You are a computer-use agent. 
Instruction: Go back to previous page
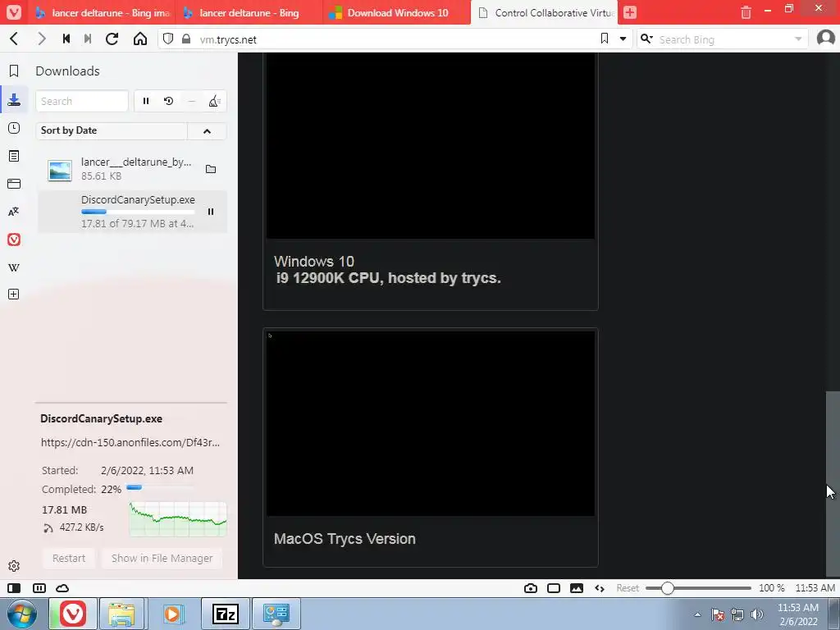click(x=15, y=39)
